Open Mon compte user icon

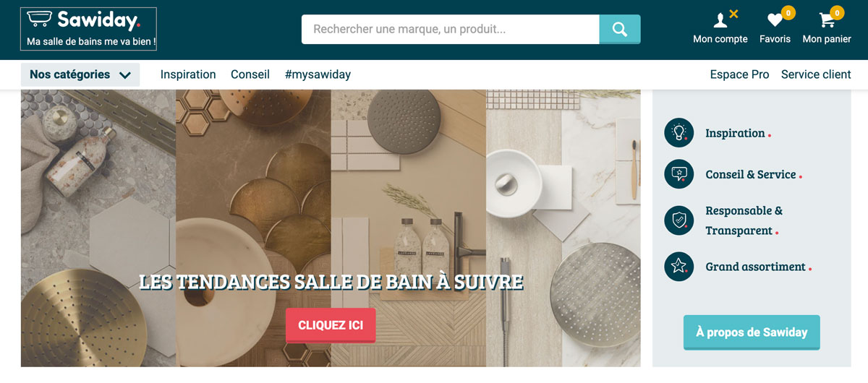[720, 20]
